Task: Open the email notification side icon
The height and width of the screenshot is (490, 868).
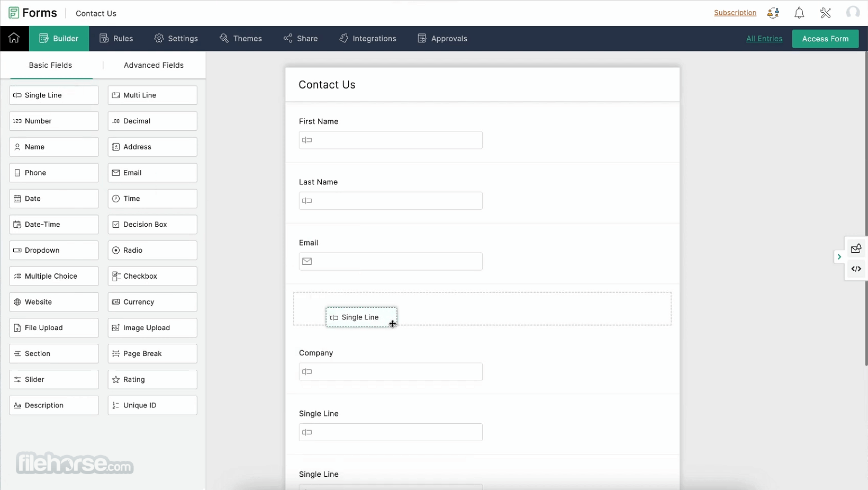Action: point(856,248)
